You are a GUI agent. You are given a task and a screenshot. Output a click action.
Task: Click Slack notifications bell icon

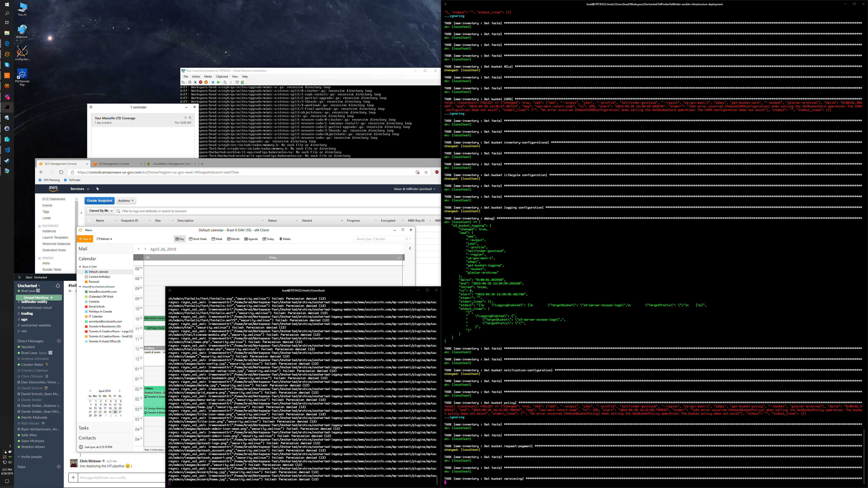(x=58, y=286)
